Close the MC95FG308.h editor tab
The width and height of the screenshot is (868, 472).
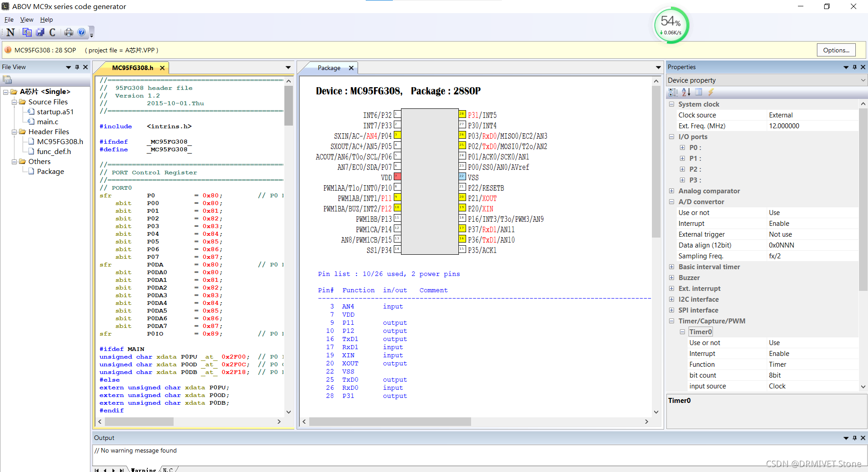(x=162, y=68)
